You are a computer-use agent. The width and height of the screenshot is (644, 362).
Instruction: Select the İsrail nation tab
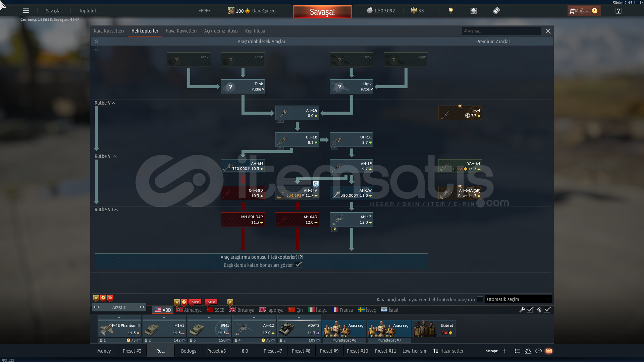pyautogui.click(x=390, y=310)
